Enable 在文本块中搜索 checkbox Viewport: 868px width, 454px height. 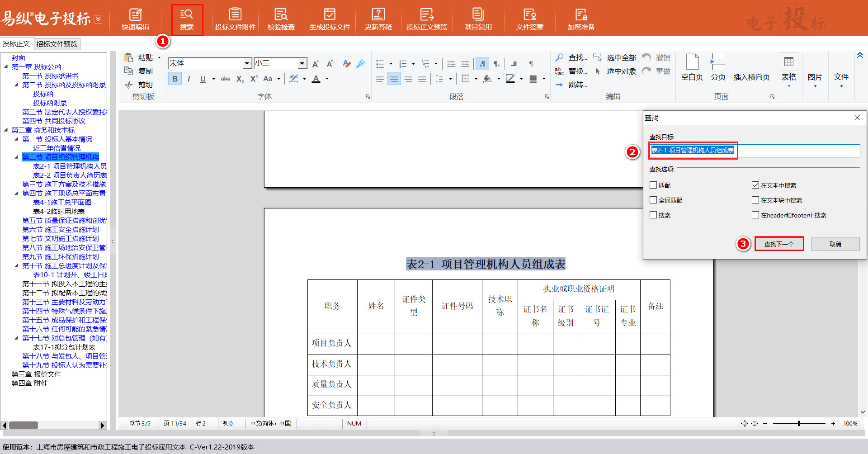755,200
